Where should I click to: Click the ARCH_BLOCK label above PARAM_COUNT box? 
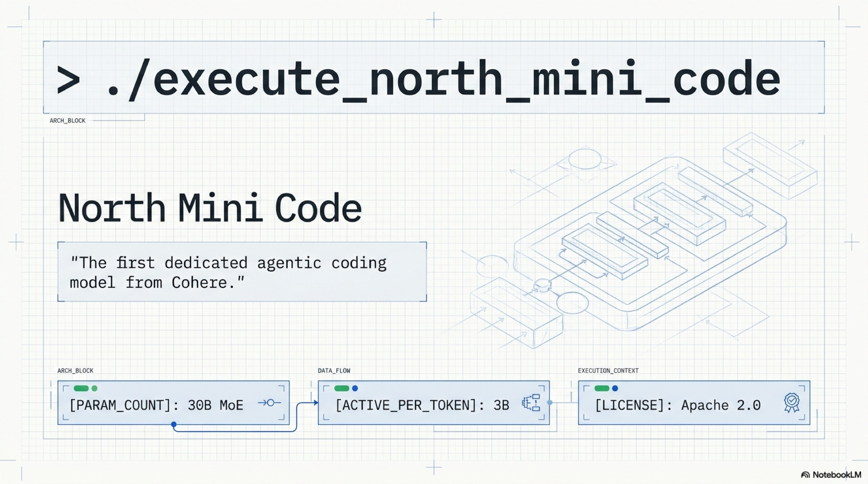click(76, 371)
